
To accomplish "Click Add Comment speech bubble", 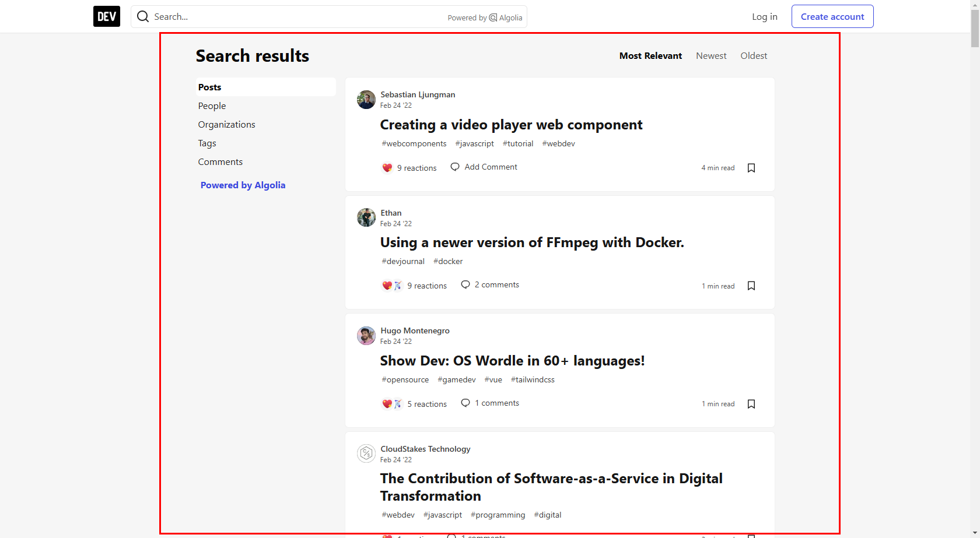I will (455, 167).
